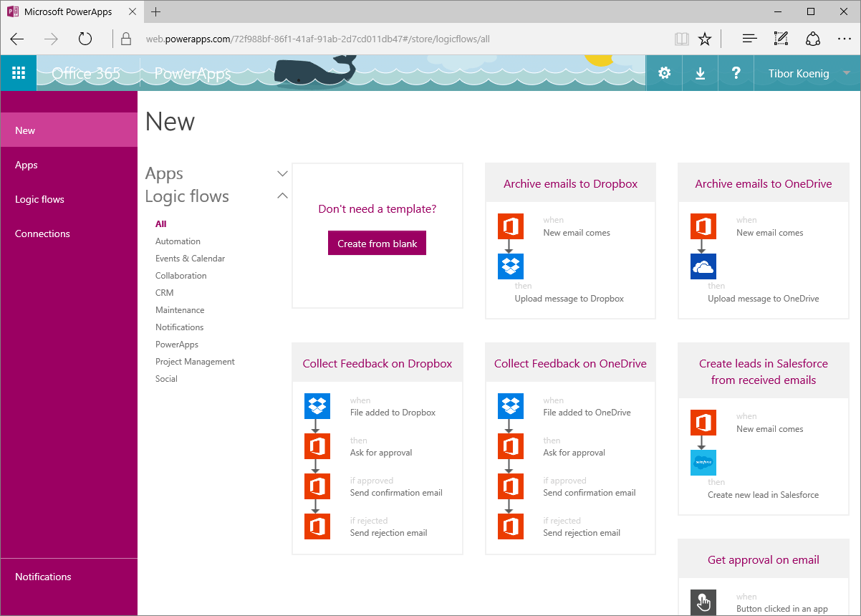Filter templates by Events & Calendar
Viewport: 861px width, 616px height.
click(x=191, y=259)
